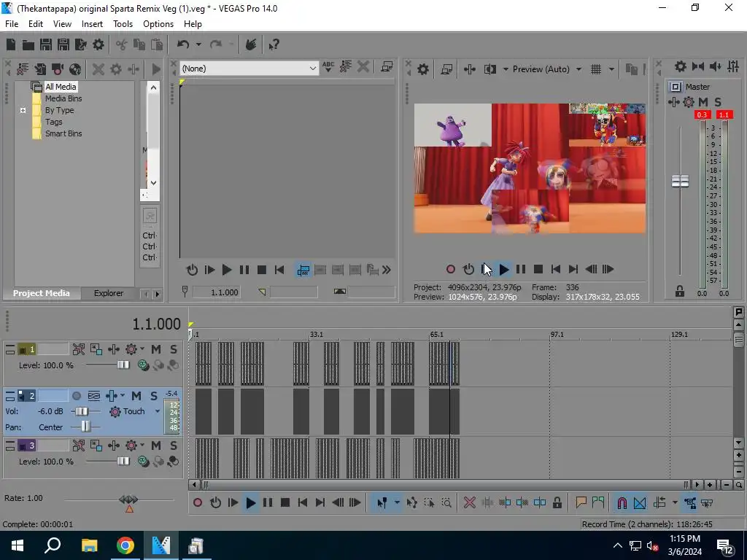This screenshot has width=747, height=560.
Task: Create a new project with the New icon
Action: 10,44
